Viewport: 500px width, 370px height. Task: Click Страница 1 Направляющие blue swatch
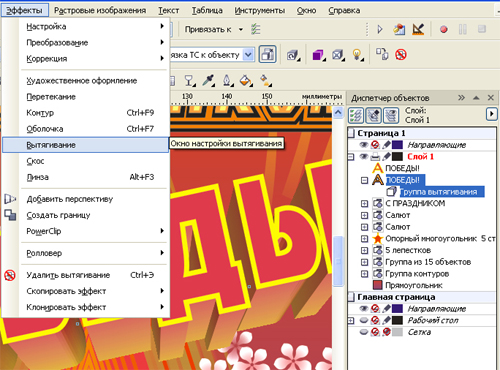(397, 145)
